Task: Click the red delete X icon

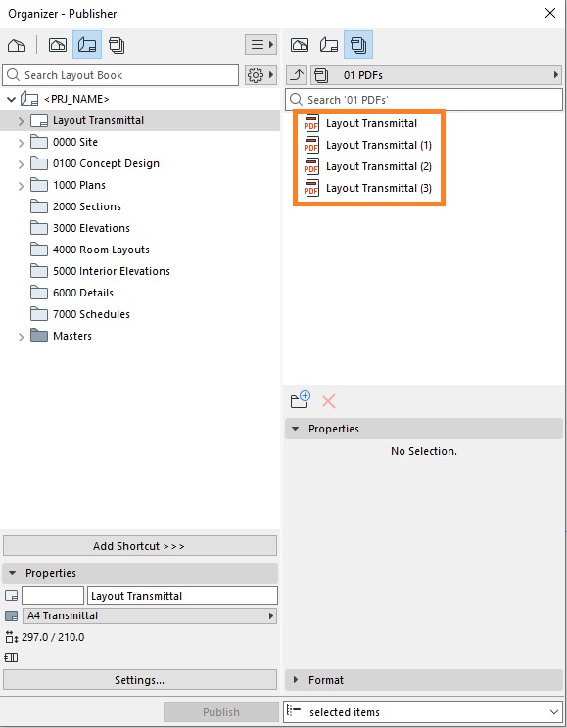Action: coord(329,400)
